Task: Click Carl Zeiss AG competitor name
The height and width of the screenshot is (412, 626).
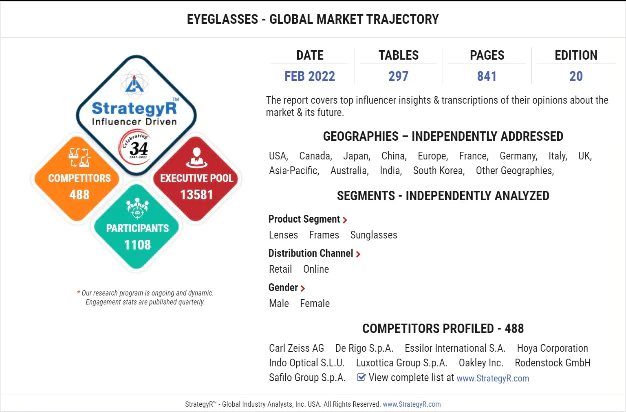Action: [x=296, y=348]
